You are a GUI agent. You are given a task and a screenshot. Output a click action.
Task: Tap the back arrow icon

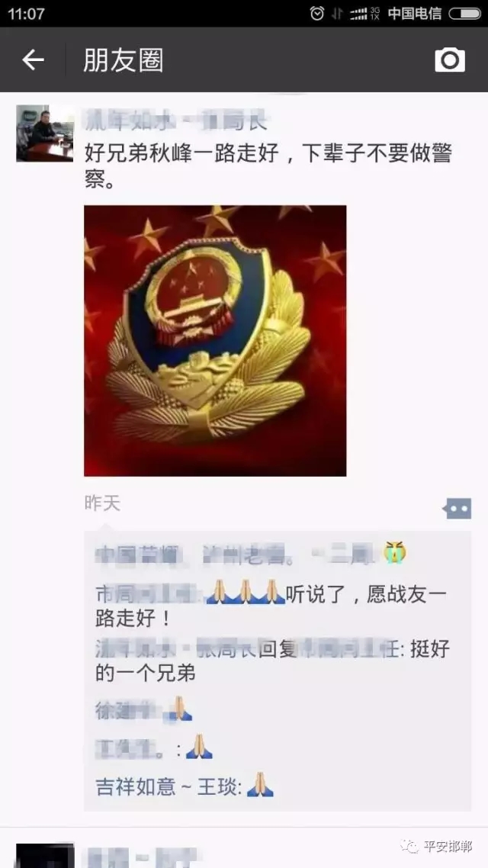[x=33, y=59]
